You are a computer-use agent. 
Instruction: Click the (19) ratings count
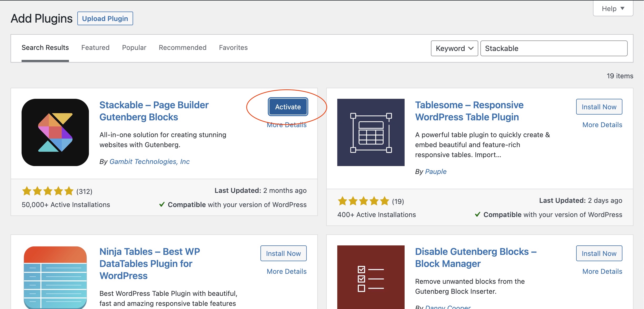pos(398,201)
